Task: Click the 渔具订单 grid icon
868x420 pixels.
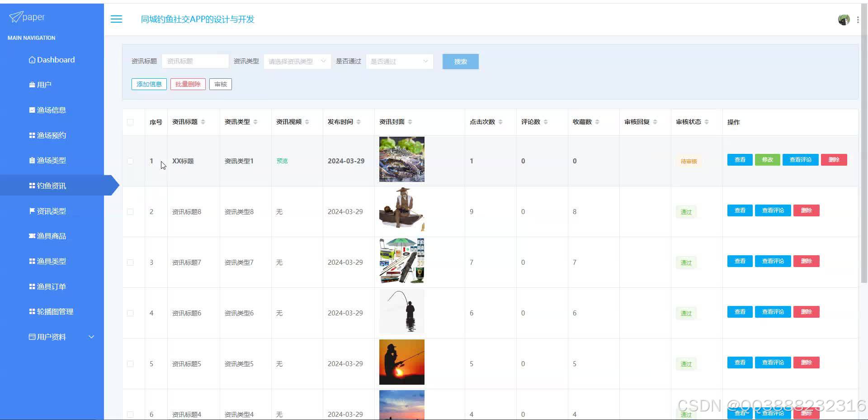Action: [32, 286]
